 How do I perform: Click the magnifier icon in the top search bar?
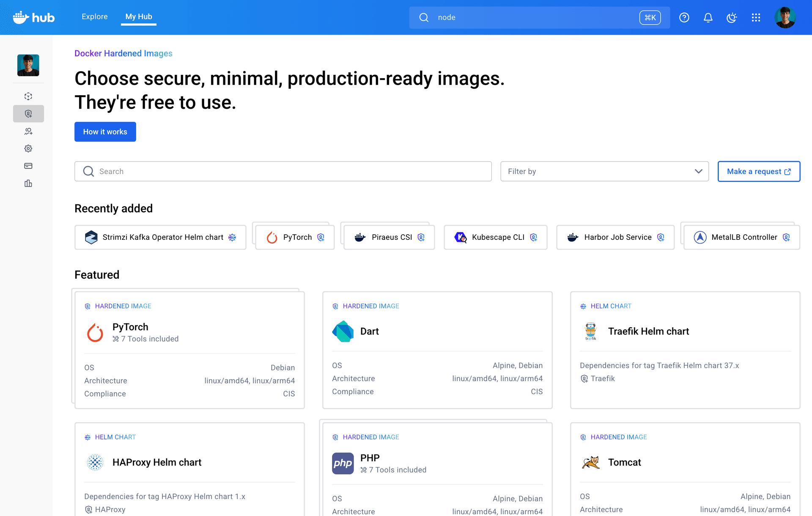pos(424,17)
